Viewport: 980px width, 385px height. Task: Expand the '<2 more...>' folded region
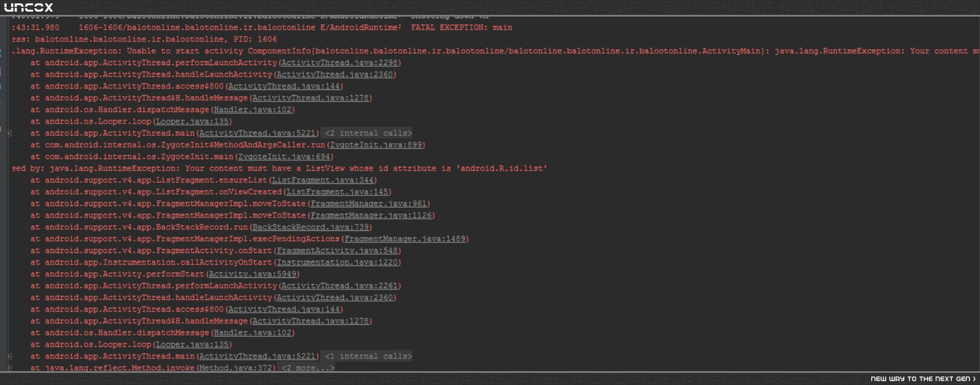pos(307,368)
